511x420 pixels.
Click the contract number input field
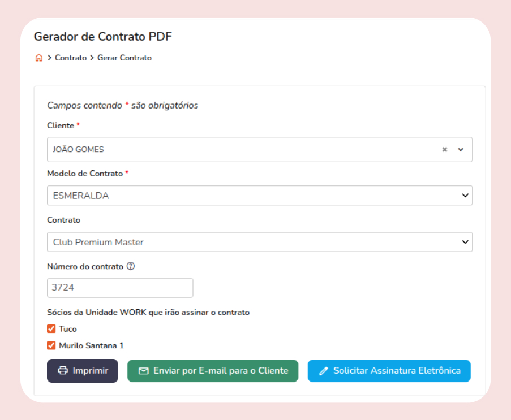tap(120, 288)
